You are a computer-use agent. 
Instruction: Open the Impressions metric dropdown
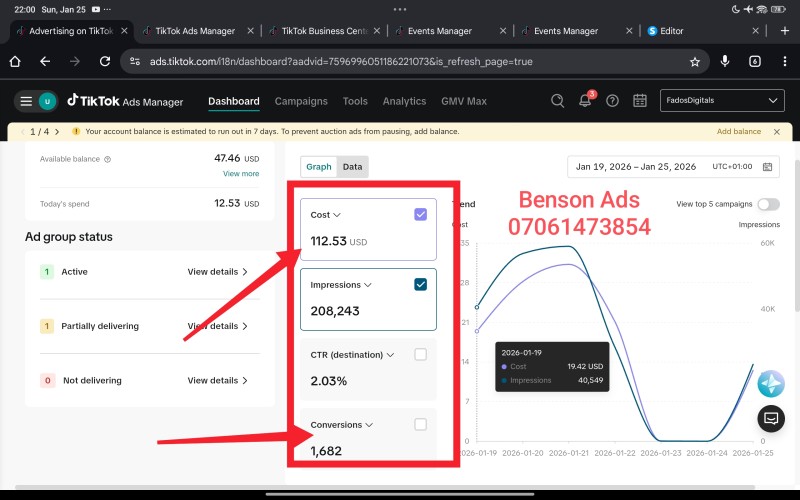click(x=341, y=285)
